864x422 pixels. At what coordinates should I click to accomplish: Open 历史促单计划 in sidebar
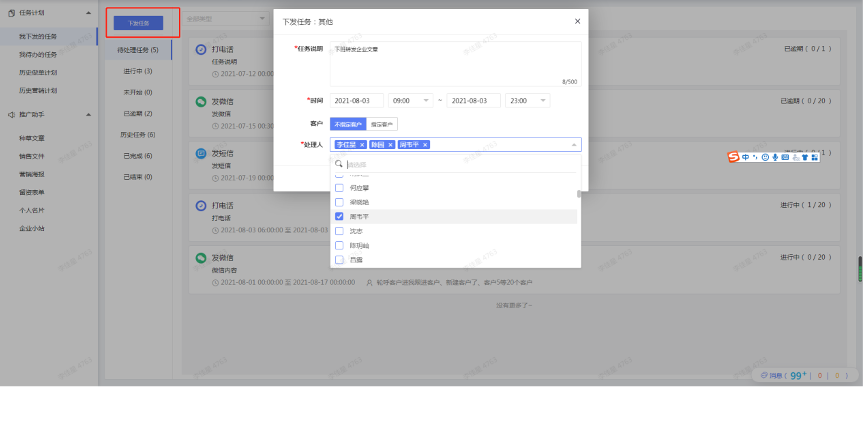click(38, 72)
